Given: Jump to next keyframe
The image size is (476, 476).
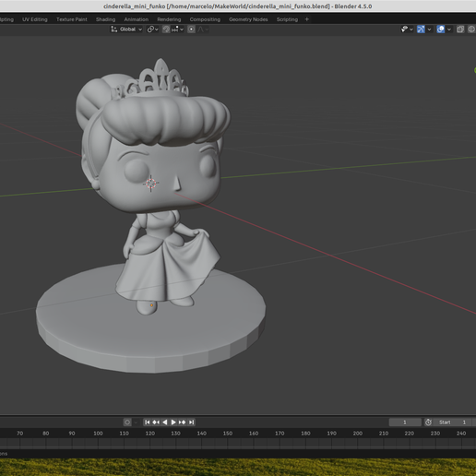Looking at the screenshot, I should (182, 422).
